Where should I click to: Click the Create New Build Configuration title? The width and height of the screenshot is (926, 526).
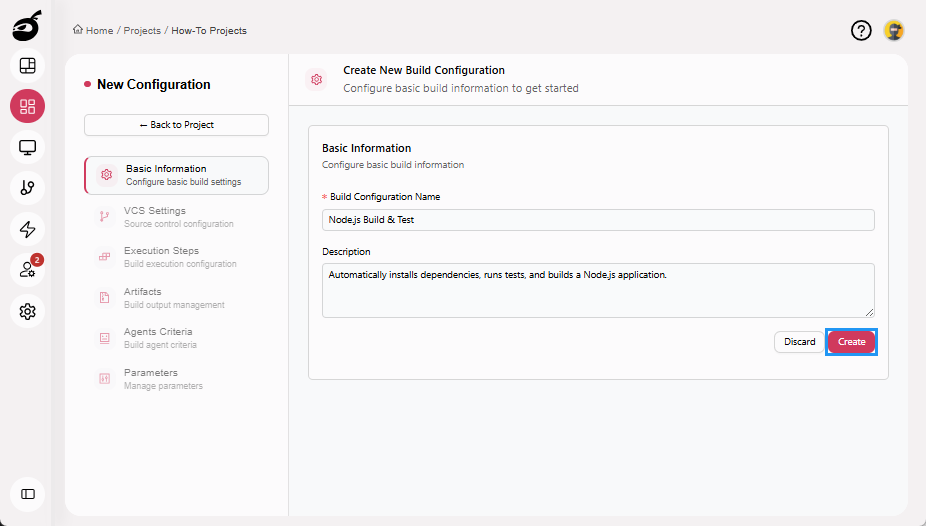(x=423, y=70)
